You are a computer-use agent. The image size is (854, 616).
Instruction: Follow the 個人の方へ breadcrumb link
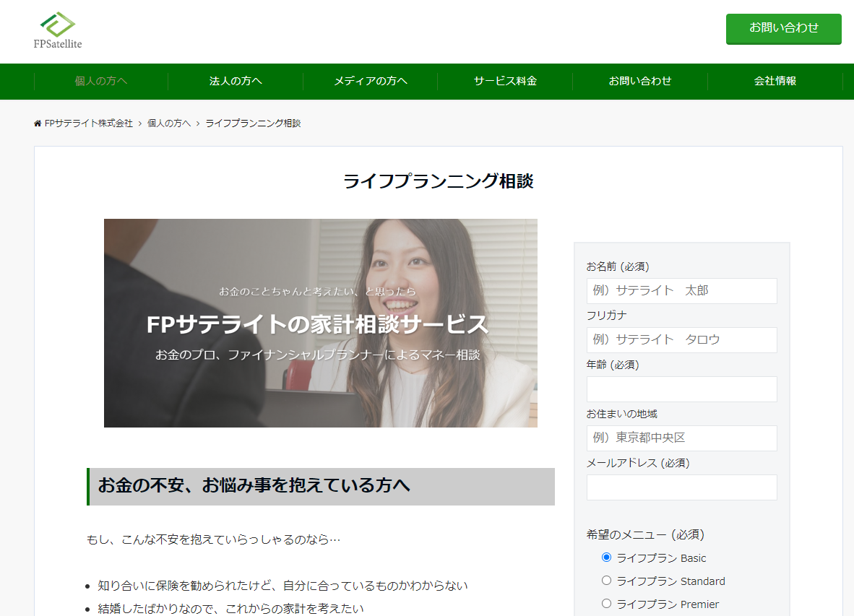169,123
